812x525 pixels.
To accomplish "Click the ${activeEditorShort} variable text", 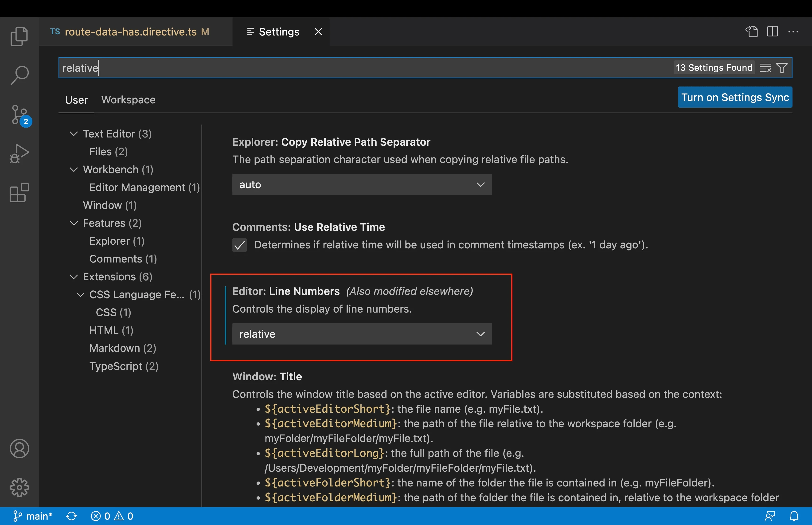I will tap(328, 409).
